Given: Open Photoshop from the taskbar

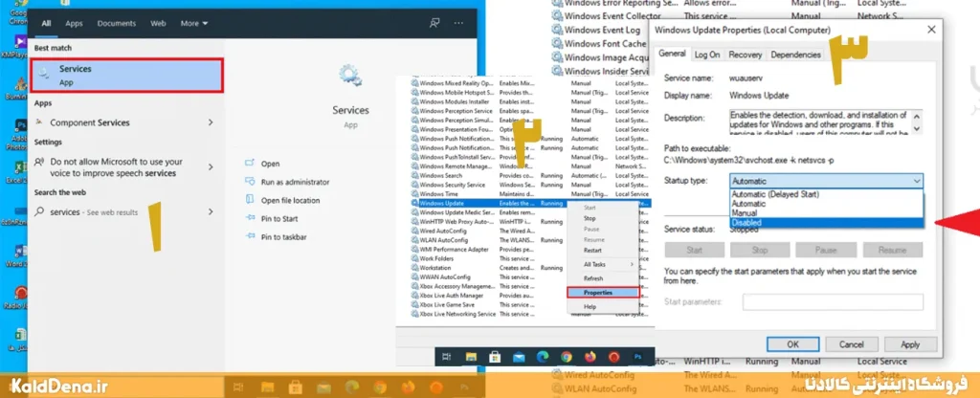Looking at the screenshot, I should click(x=638, y=357).
